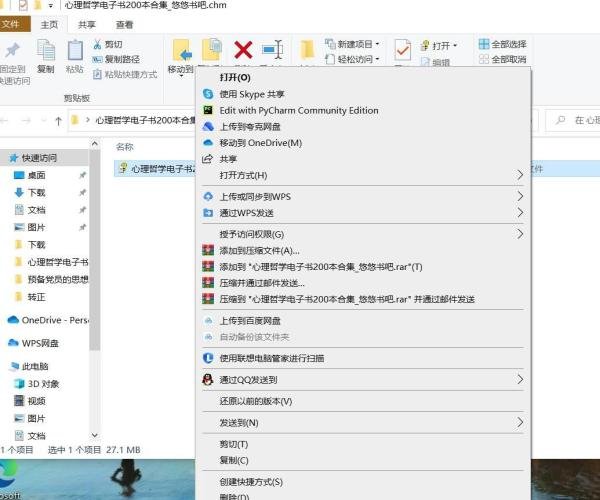Choose 剪切(T) in context menu
This screenshot has height=500, width=600.
[x=362, y=444]
